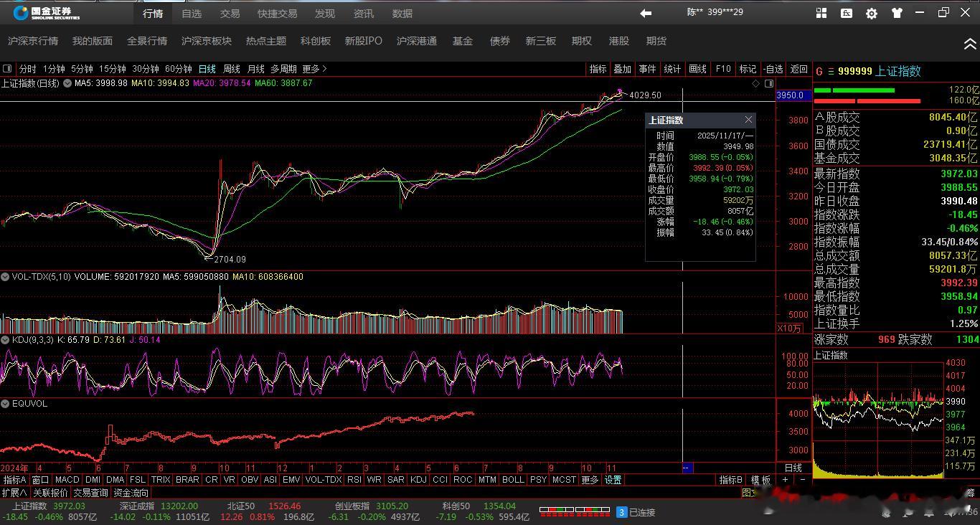Screen dimensions: 980x525
Task: Change skin with the shirt icon
Action: tap(897, 13)
